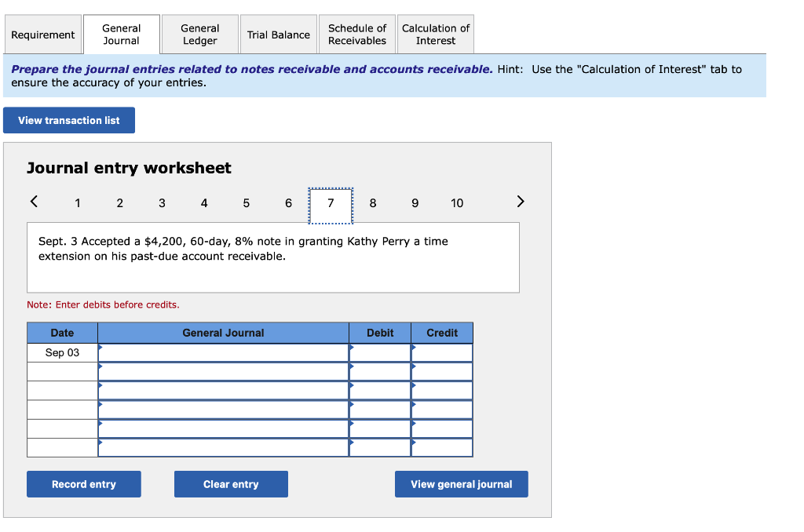Select journal entry number 2
This screenshot has height=532, width=804.
click(120, 203)
